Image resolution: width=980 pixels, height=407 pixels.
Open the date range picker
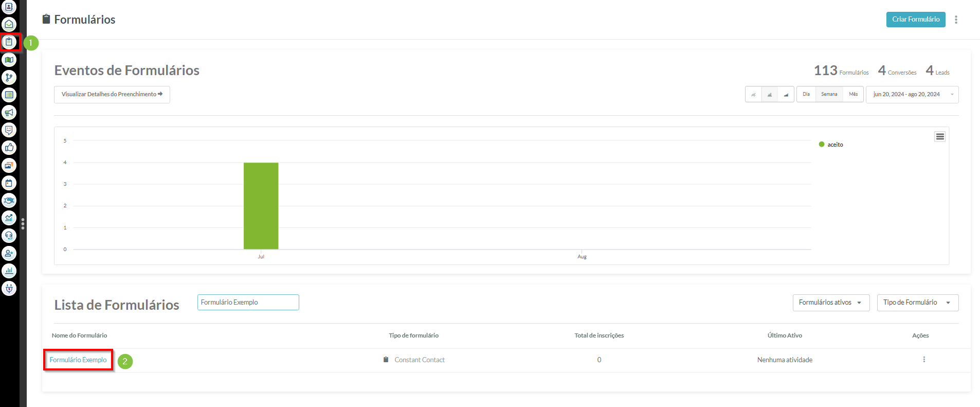[x=912, y=95]
